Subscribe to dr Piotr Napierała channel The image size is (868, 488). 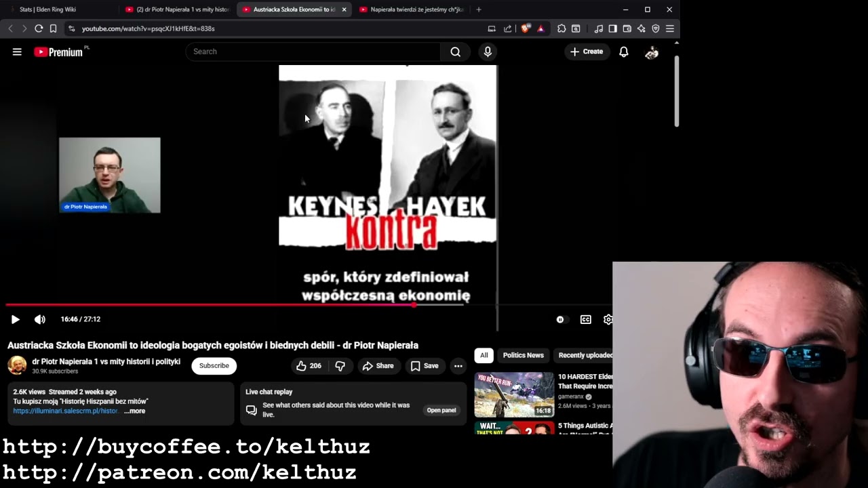[214, 366]
